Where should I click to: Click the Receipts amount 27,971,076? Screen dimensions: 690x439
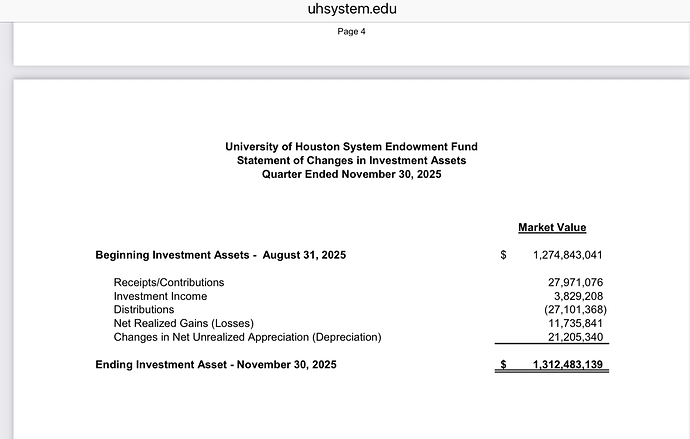tap(575, 283)
